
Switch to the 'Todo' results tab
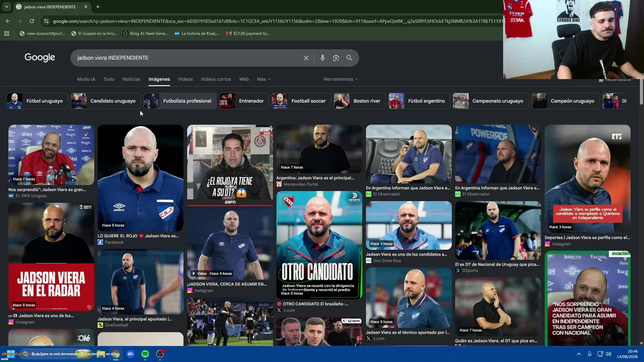click(109, 79)
